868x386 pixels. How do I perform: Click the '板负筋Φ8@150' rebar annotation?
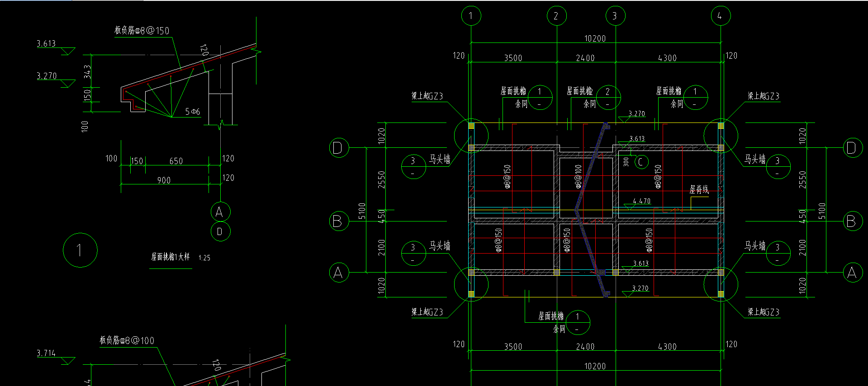click(142, 30)
